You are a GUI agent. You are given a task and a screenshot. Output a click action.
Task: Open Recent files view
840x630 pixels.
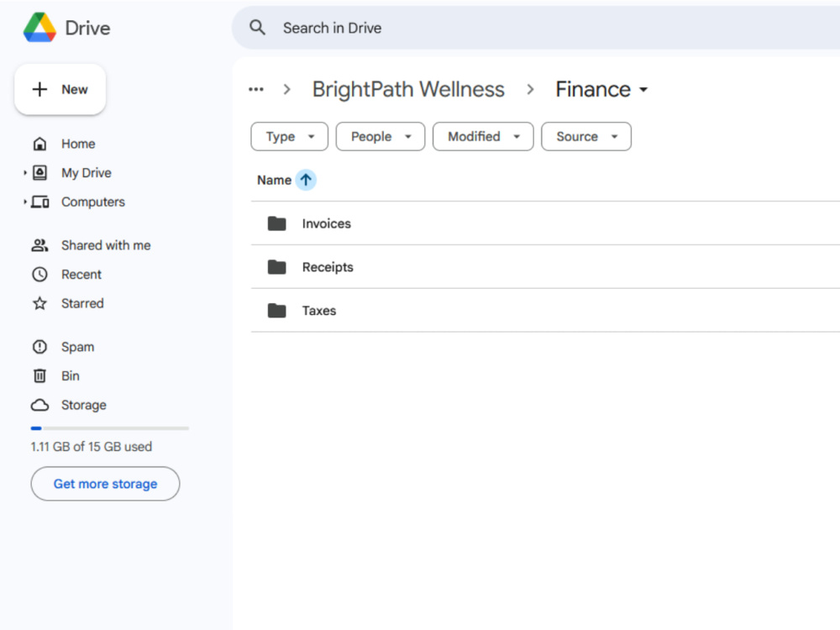(81, 275)
